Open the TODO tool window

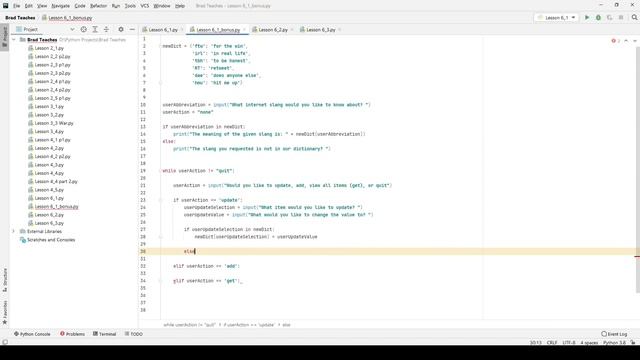[134, 334]
